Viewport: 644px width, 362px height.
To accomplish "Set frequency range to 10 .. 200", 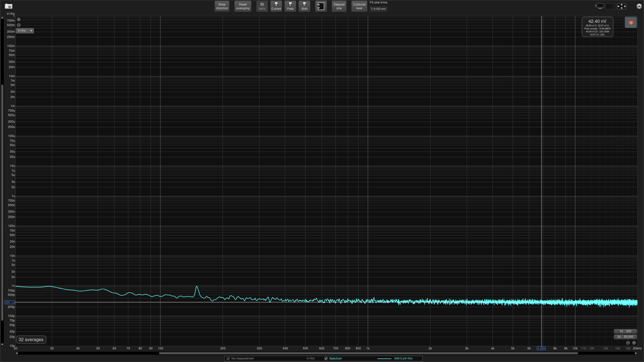I will pyautogui.click(x=625, y=331).
